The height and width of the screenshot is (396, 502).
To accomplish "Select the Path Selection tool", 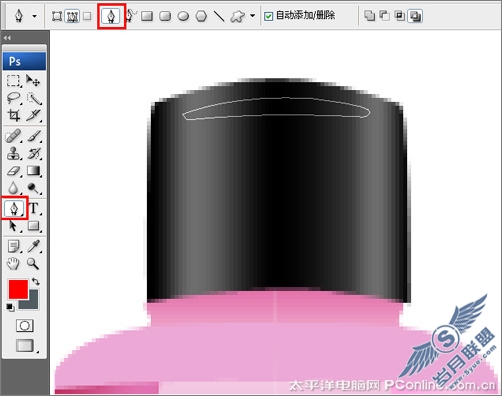I will point(13,226).
